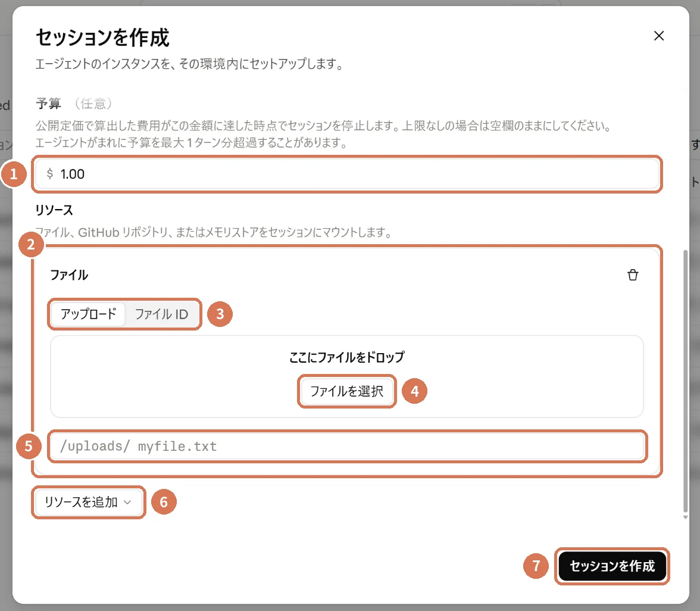This screenshot has width=700, height=611.
Task: Click the dialog's vertical scrollbar
Action: 685,382
